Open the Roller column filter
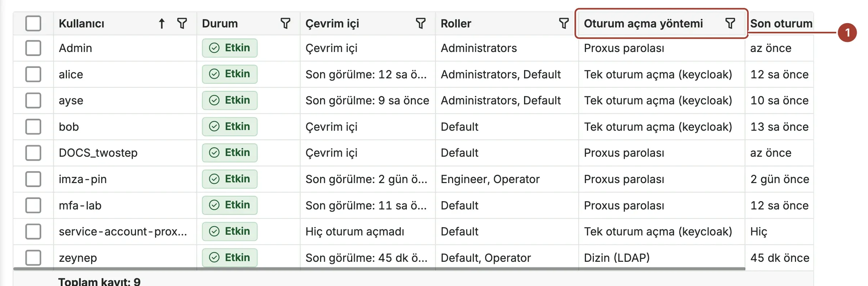Viewport: 868px width, 286px height. click(x=564, y=23)
